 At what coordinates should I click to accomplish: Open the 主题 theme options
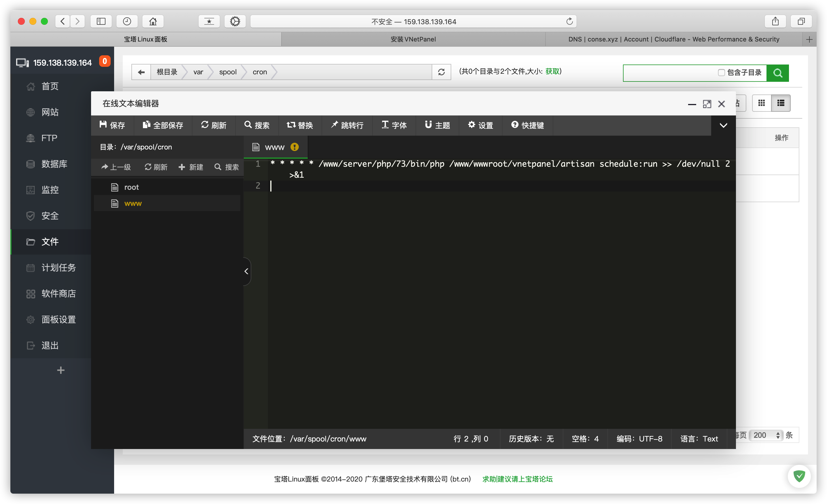437,125
